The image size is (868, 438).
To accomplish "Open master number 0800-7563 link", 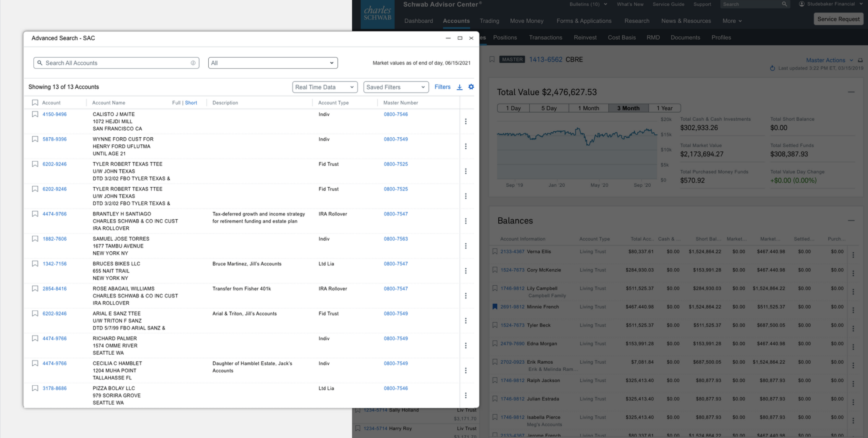I will [x=395, y=239].
